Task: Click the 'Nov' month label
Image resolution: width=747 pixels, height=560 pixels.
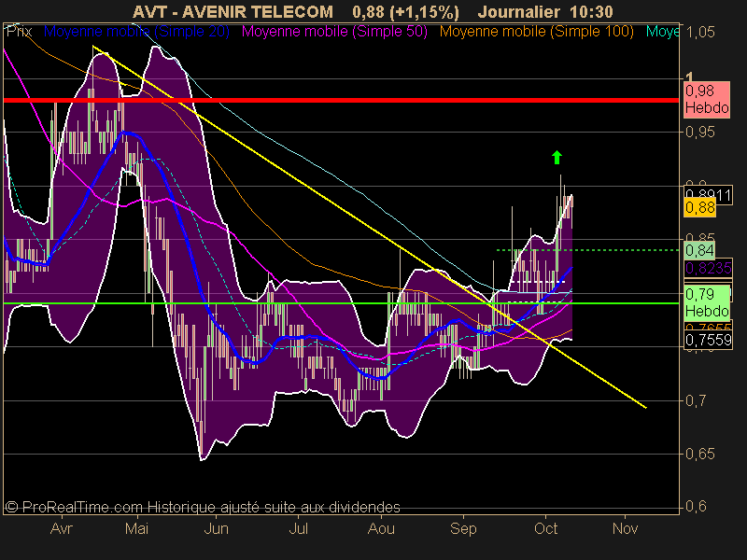Action: click(x=625, y=528)
